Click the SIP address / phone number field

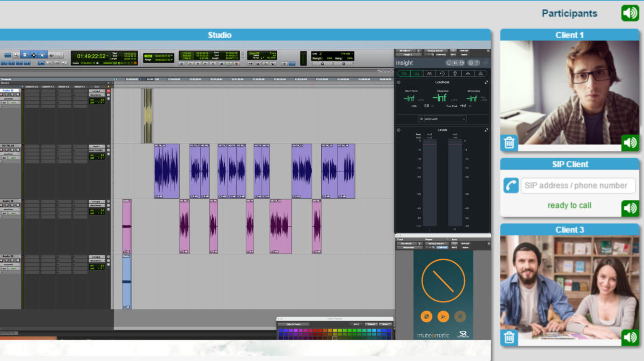578,186
